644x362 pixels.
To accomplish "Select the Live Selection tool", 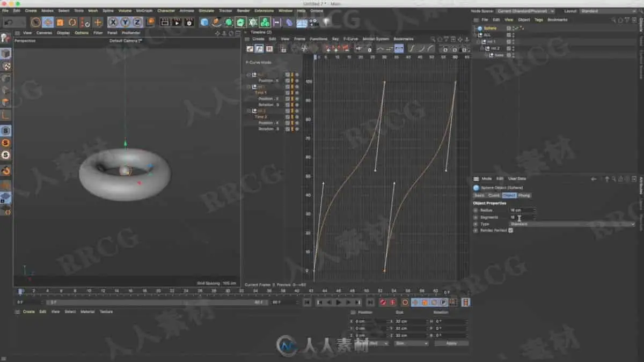I will tap(36, 23).
